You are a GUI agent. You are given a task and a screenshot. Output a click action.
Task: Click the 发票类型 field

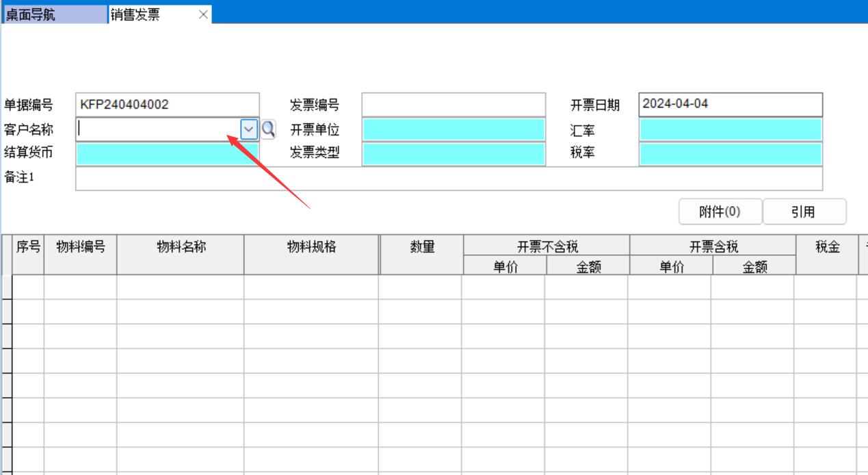453,154
